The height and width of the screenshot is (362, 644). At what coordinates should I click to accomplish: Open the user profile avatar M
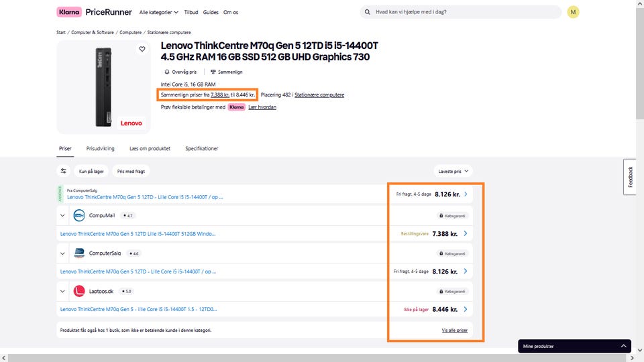tap(573, 12)
